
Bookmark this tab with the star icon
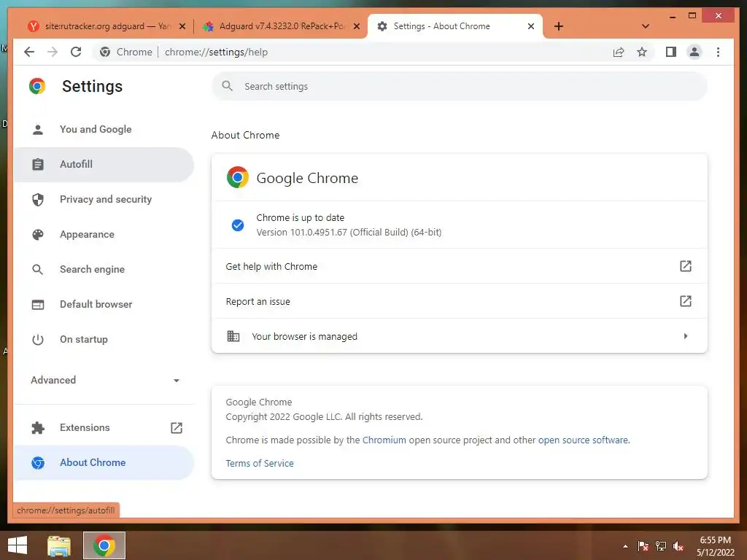click(642, 52)
